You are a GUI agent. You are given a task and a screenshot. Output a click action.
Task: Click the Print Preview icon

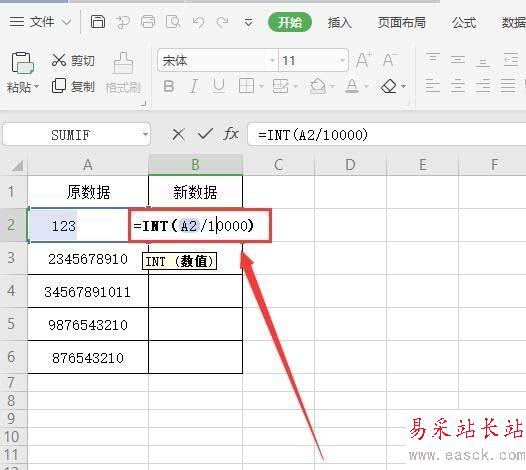tap(173, 22)
